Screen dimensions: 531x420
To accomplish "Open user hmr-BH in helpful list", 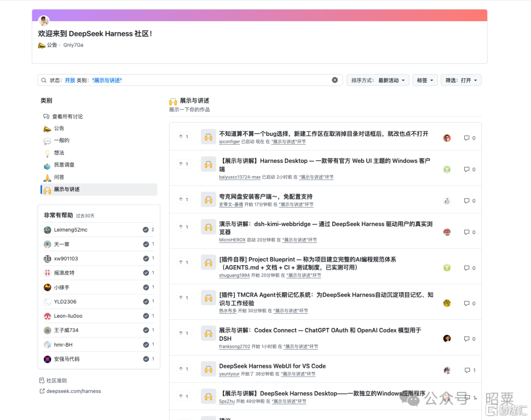I will tap(63, 344).
